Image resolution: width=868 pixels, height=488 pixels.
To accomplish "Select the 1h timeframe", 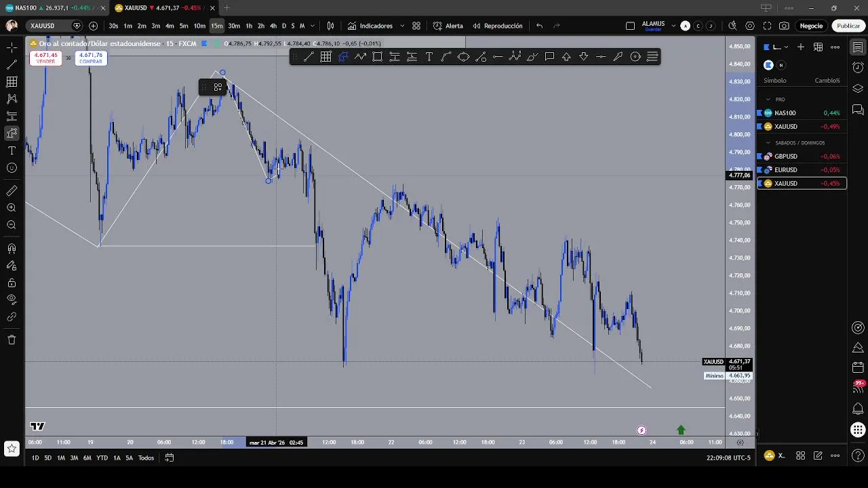I will coord(249,26).
